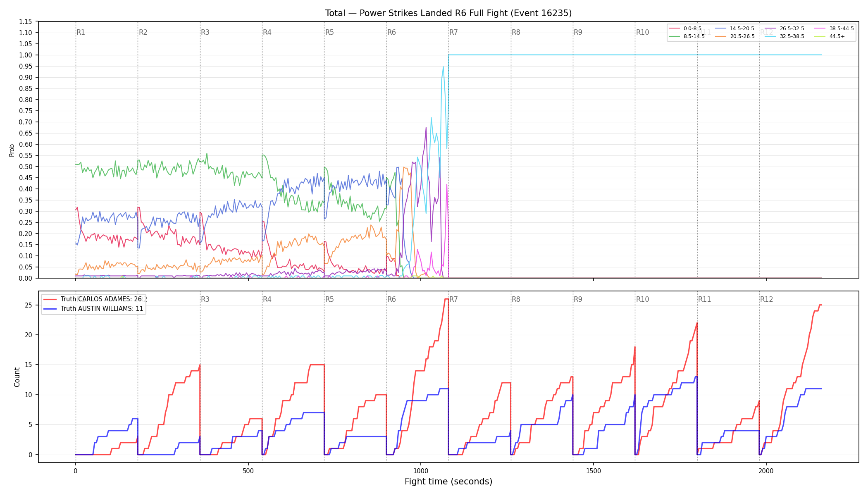Pick the R7 label in the Count chart
The width and height of the screenshot is (868, 496).
pyautogui.click(x=453, y=299)
